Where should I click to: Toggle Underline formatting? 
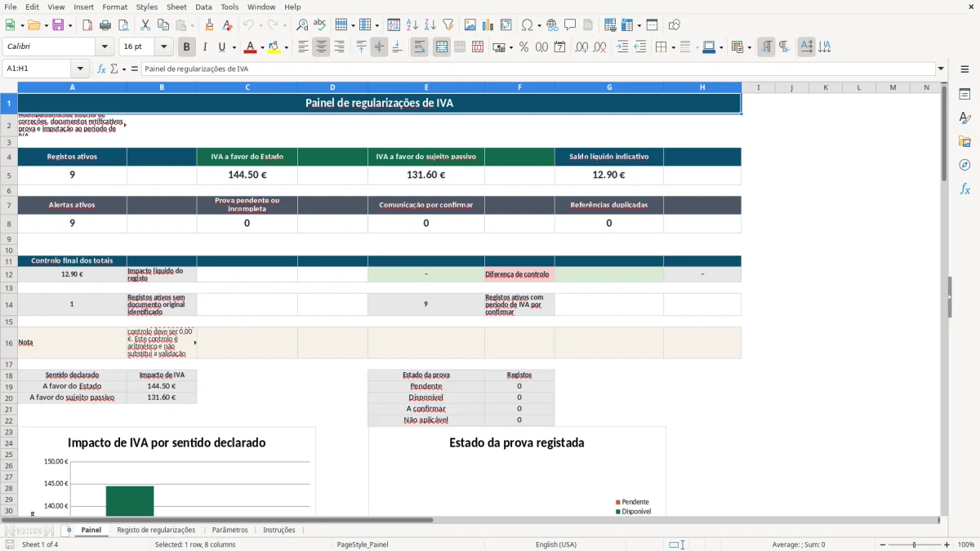[222, 47]
